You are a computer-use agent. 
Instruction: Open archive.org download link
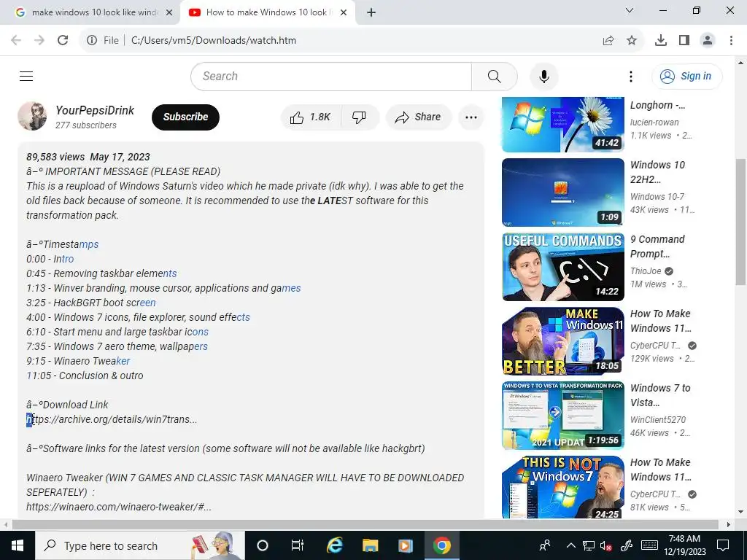(x=112, y=419)
